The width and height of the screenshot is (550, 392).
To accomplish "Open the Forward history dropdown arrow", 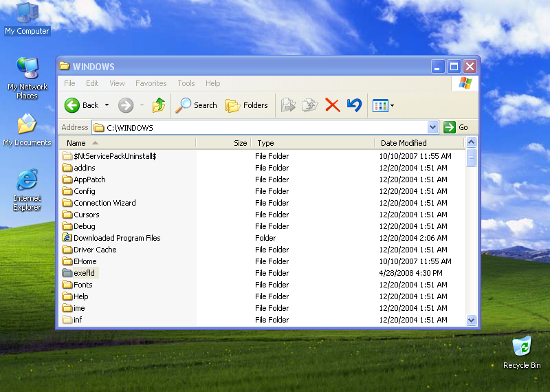I will [x=142, y=105].
